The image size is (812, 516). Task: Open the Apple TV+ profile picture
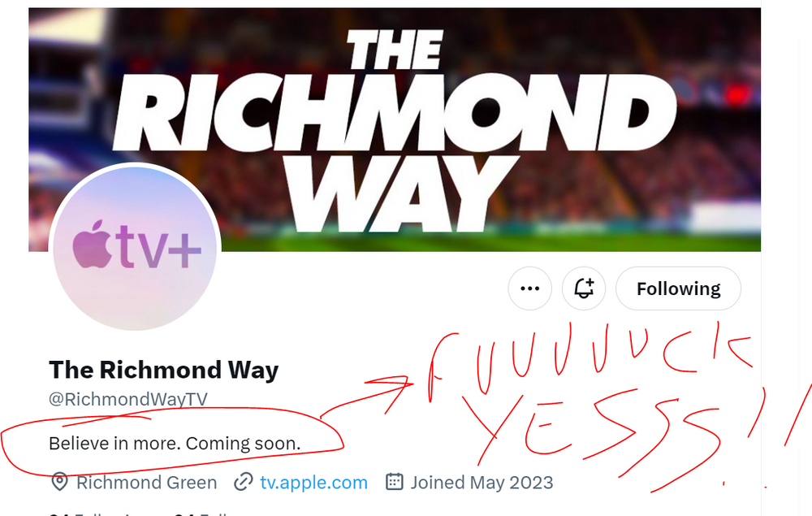click(135, 249)
